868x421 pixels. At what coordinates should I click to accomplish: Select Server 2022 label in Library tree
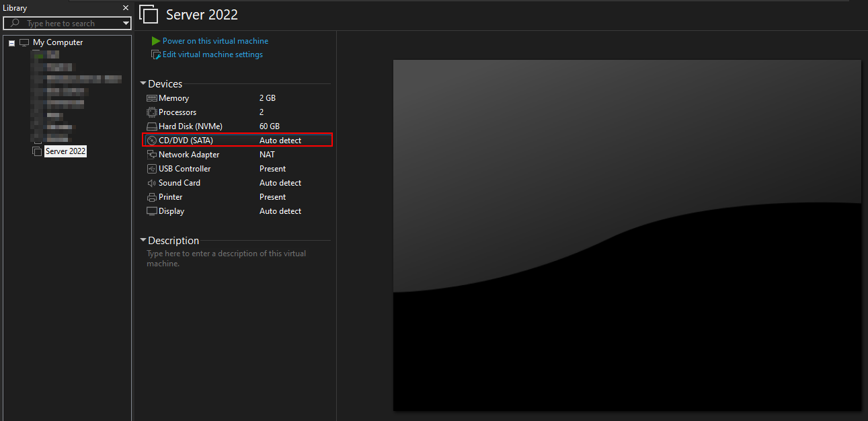tap(66, 151)
